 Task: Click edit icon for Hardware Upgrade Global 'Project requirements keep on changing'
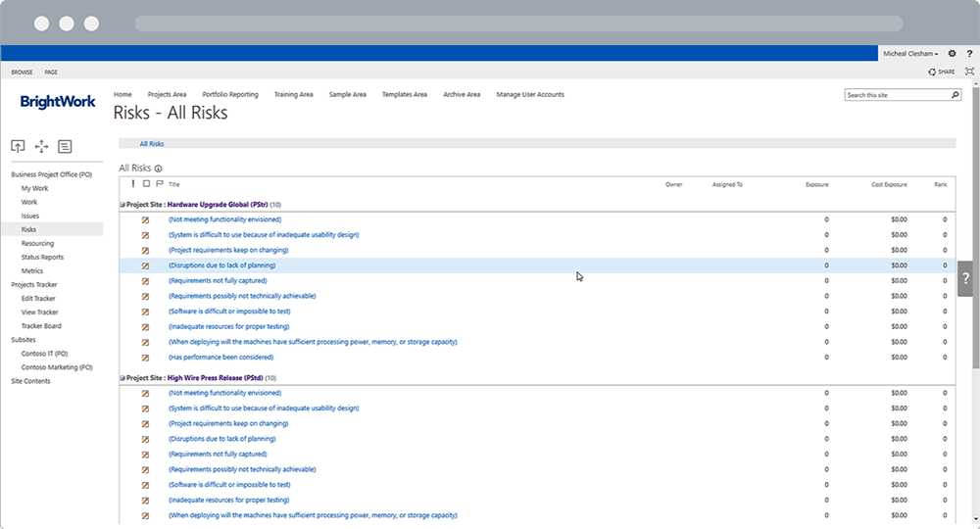[x=145, y=251]
